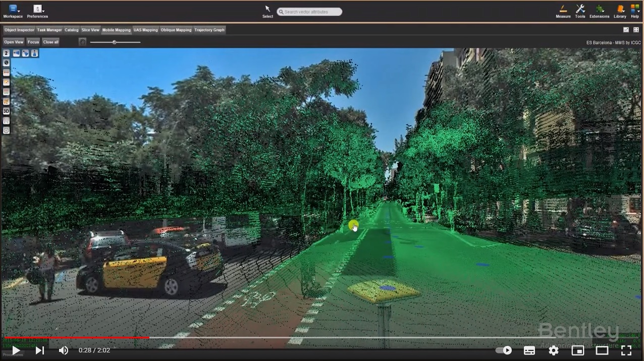Viewport: 644px width, 361px height.
Task: Open the Workspace dropdown menu
Action: (x=13, y=9)
